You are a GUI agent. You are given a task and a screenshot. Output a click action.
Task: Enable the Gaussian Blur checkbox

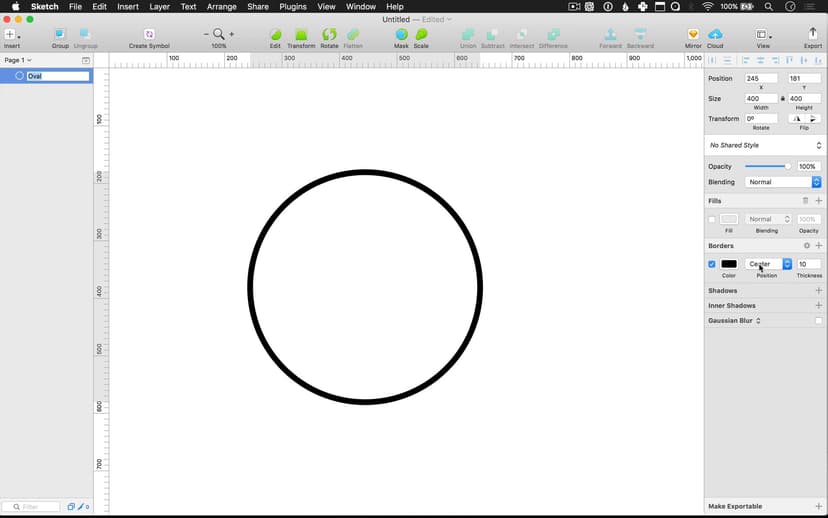tap(818, 321)
